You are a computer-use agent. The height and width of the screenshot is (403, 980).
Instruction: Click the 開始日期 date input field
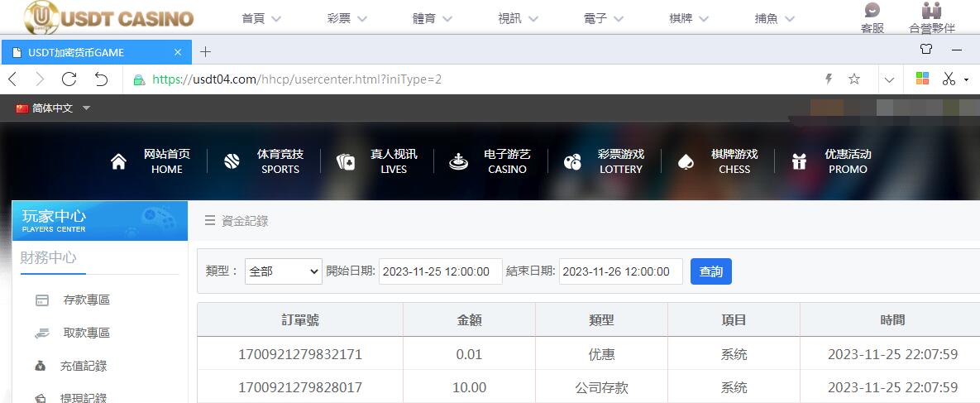coord(441,271)
